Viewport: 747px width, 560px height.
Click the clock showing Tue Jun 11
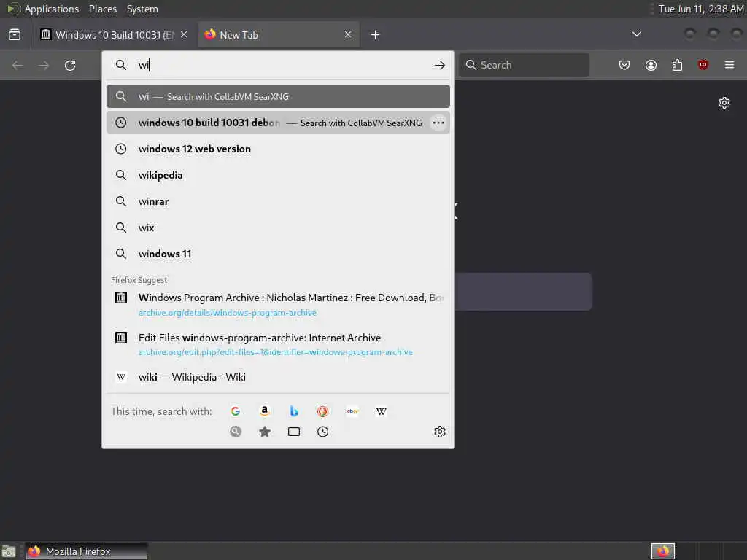point(701,9)
